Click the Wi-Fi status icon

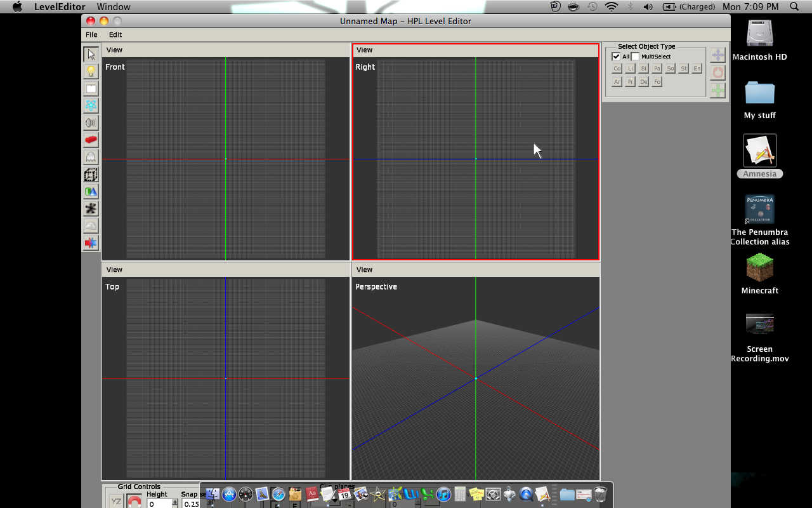tap(612, 7)
